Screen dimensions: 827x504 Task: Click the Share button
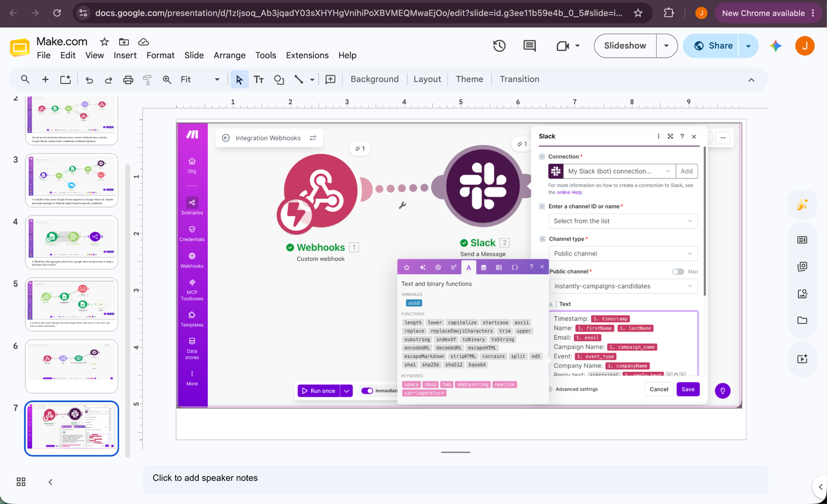(x=714, y=46)
